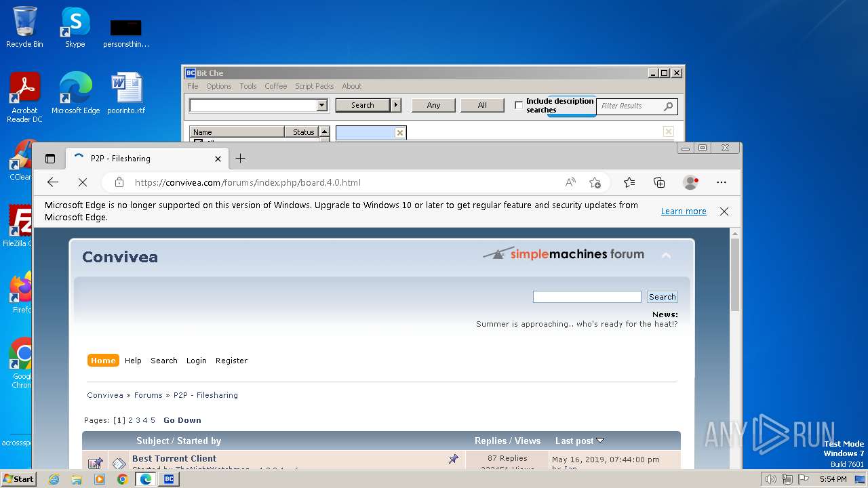868x488 pixels.
Task: Click the Go Down link
Action: coord(182,420)
